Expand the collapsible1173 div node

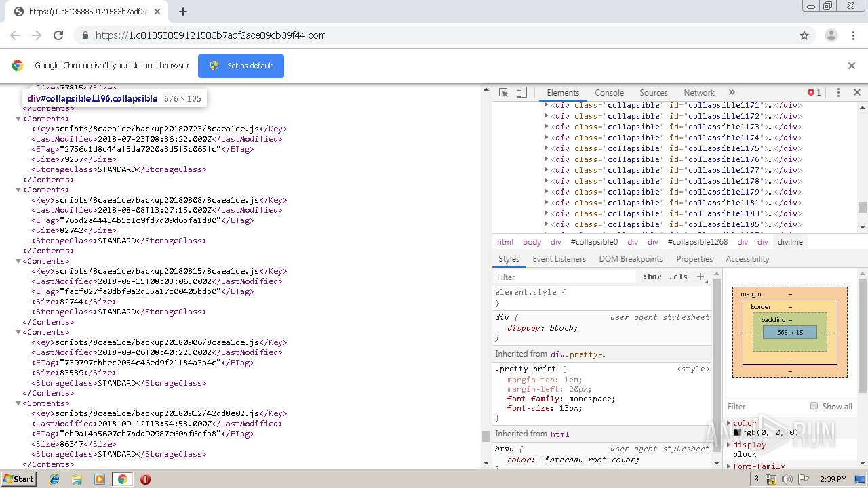[546, 127]
